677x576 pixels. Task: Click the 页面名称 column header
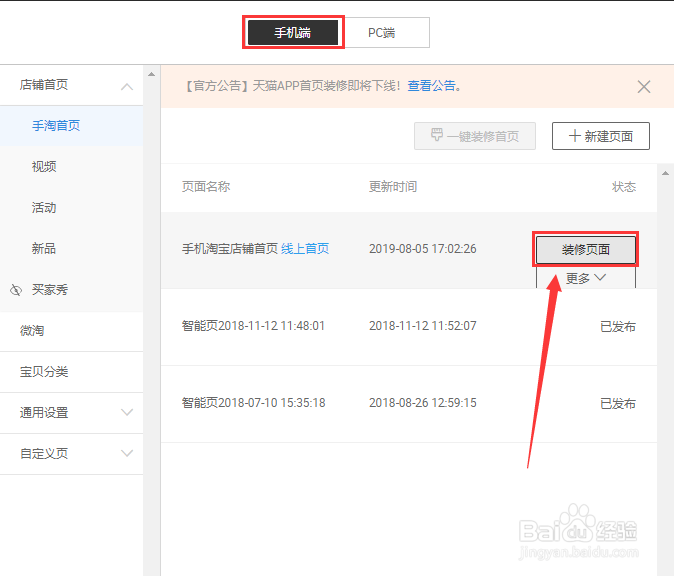(206, 187)
